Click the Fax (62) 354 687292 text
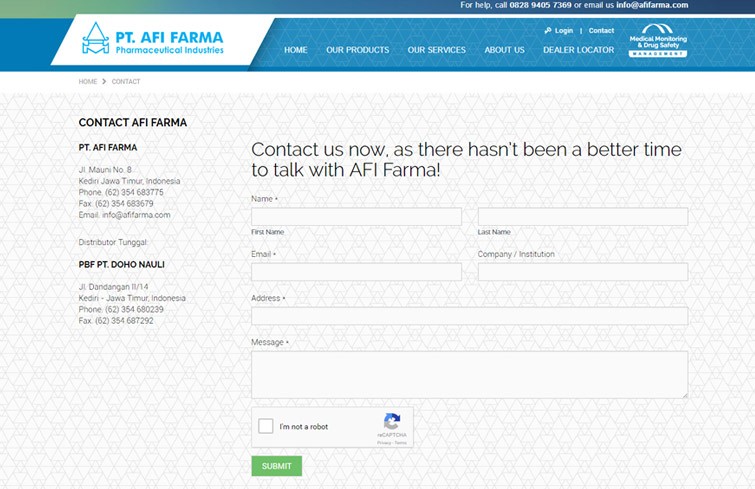 click(116, 321)
